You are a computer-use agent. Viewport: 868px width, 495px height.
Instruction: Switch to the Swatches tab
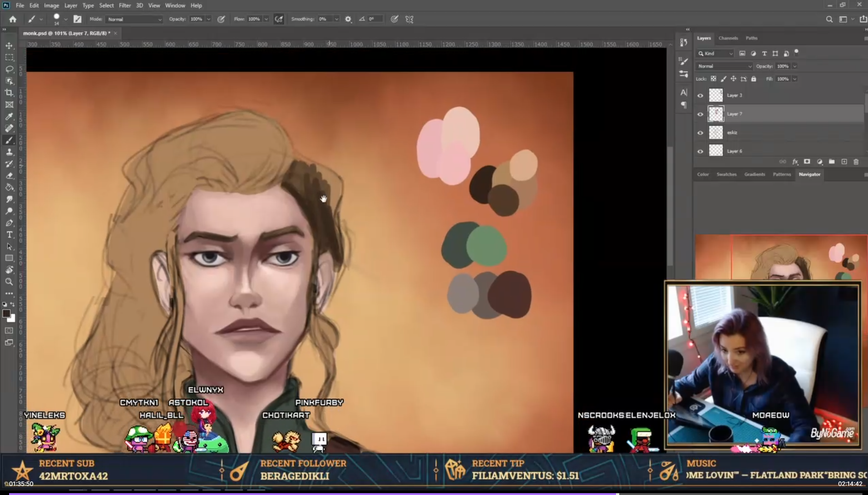(x=726, y=174)
